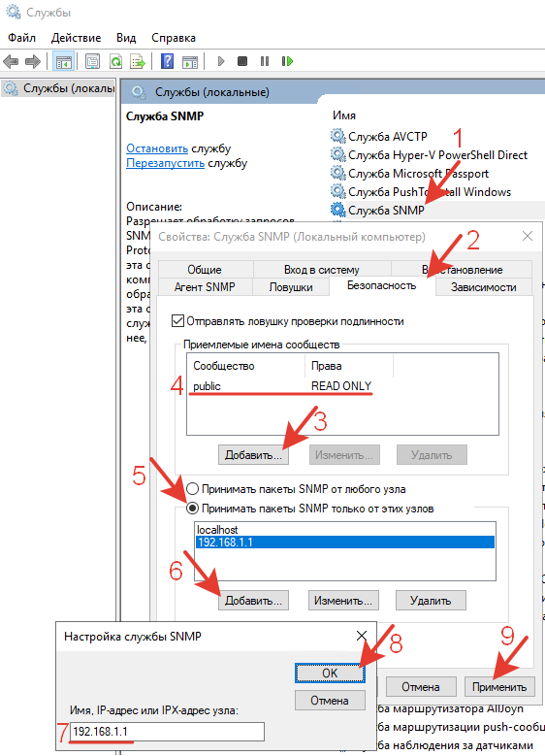Image resolution: width=545 pixels, height=756 pixels.
Task: Select accept SNMP packets only from these hosts
Action: [x=192, y=509]
